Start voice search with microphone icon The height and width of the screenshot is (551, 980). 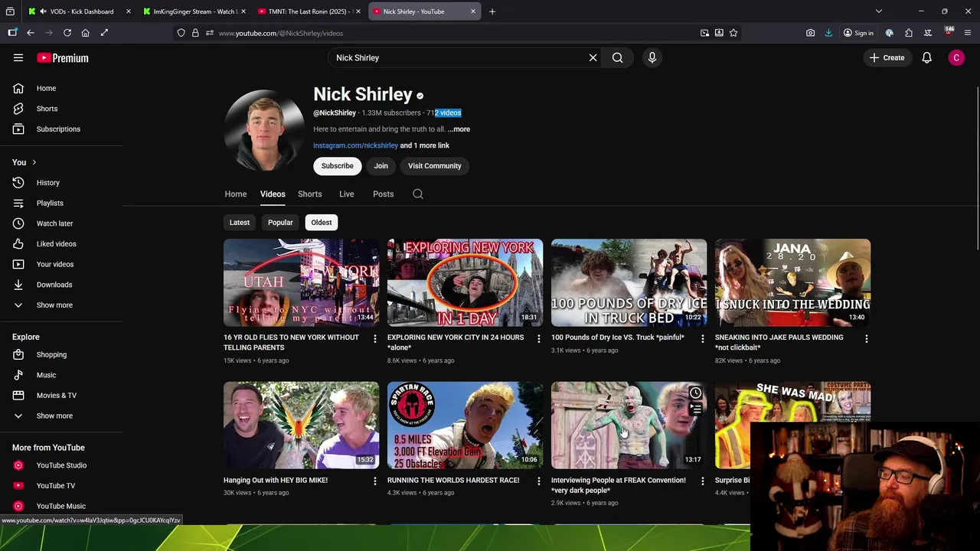(x=652, y=57)
